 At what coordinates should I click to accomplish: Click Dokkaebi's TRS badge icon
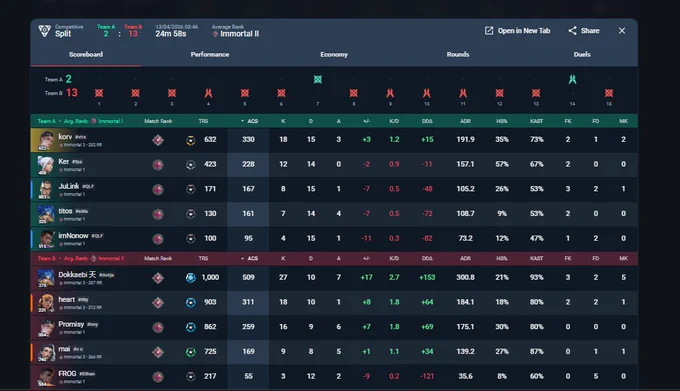pos(190,278)
